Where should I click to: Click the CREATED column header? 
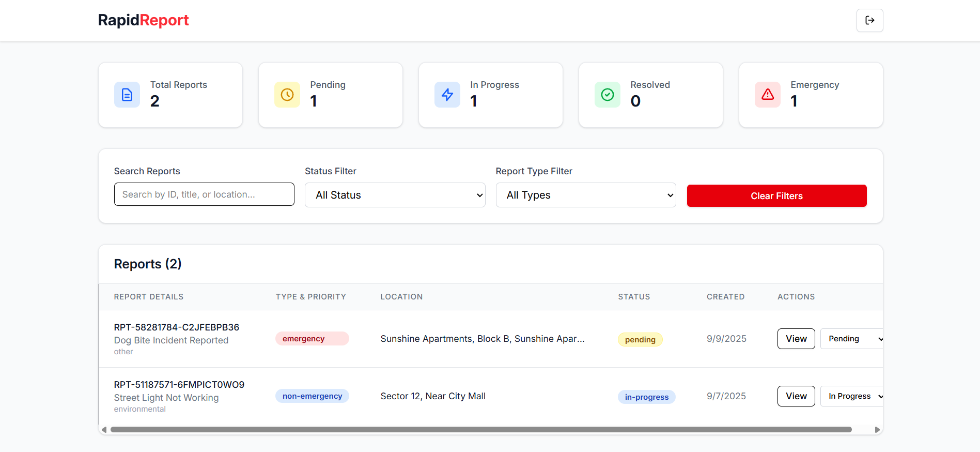(x=725, y=297)
